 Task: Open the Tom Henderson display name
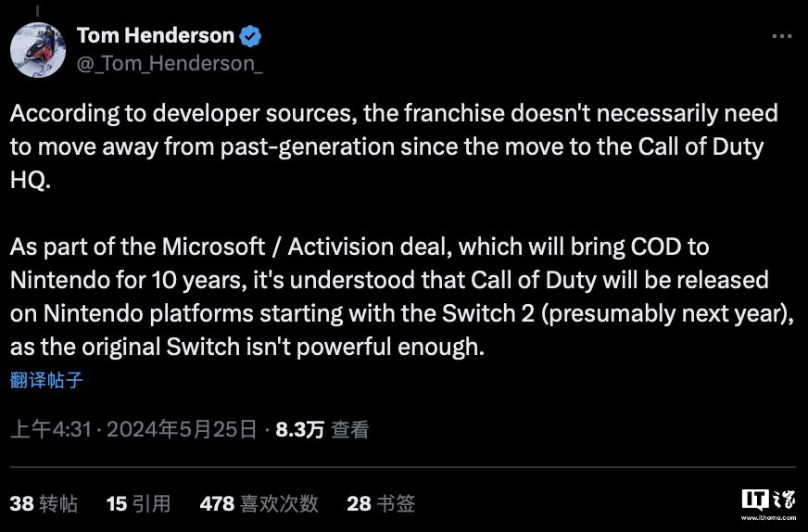point(156,35)
